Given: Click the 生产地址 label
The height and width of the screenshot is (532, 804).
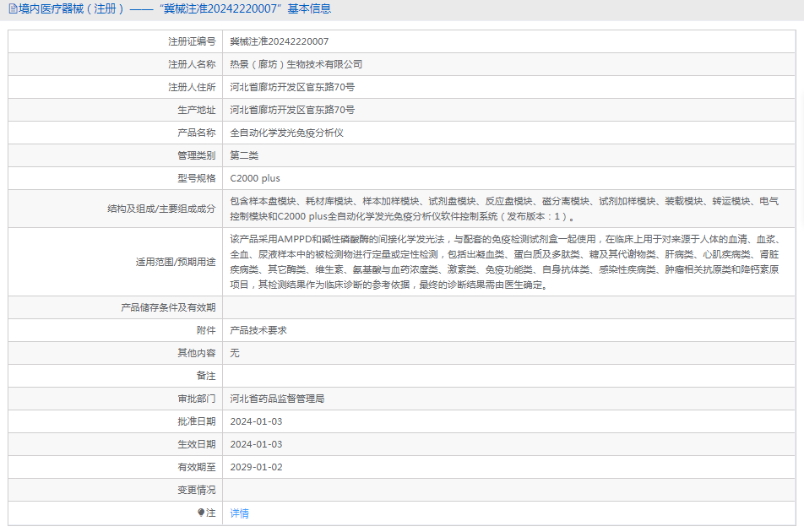Looking at the screenshot, I should tap(197, 110).
